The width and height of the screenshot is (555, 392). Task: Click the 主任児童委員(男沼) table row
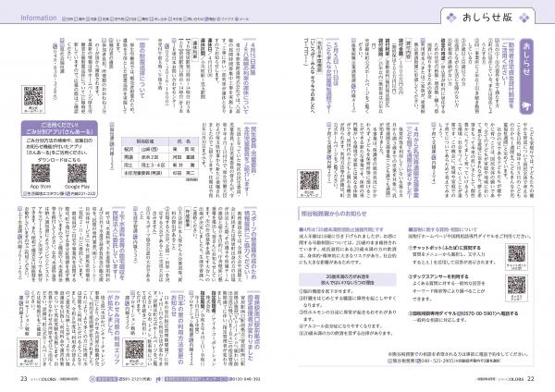coord(160,173)
